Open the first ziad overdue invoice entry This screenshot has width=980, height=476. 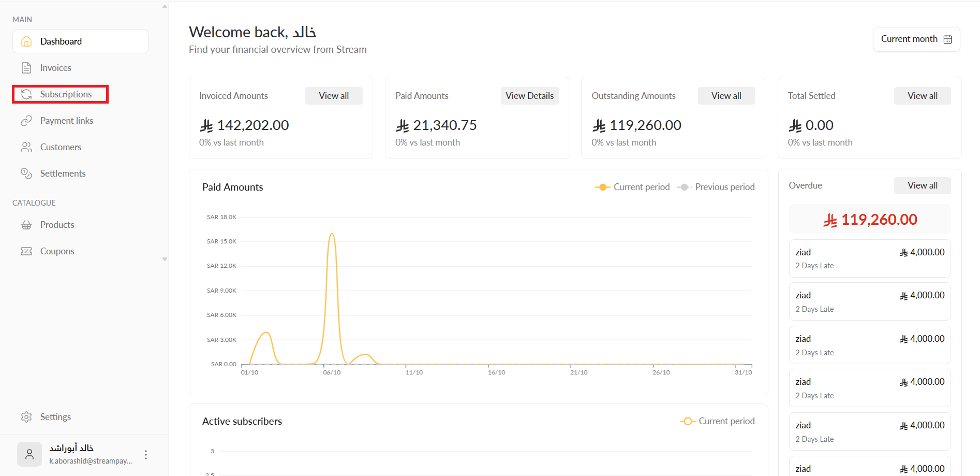[x=869, y=258]
